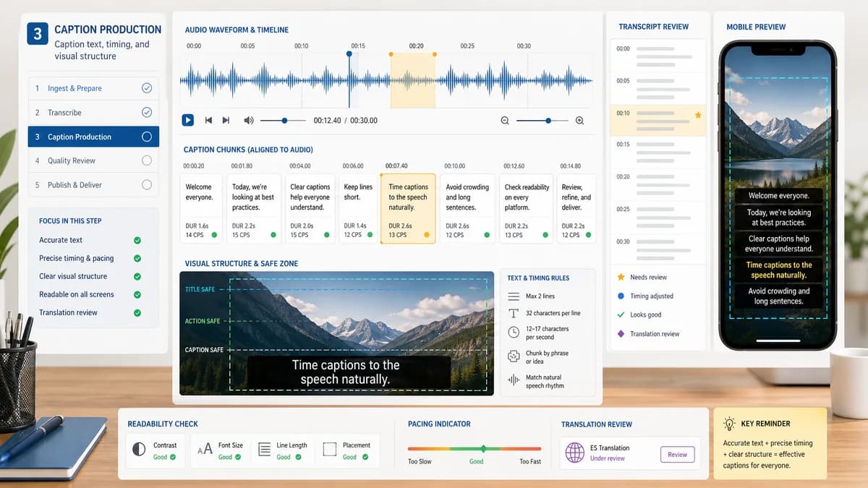Viewport: 868px width, 488px height.
Task: Skip forward to the next caption
Action: (226, 120)
